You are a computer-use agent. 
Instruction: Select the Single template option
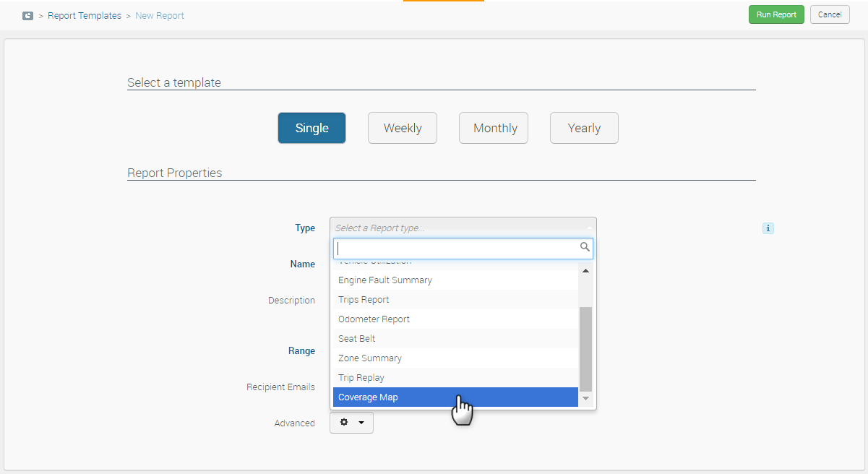click(x=311, y=128)
